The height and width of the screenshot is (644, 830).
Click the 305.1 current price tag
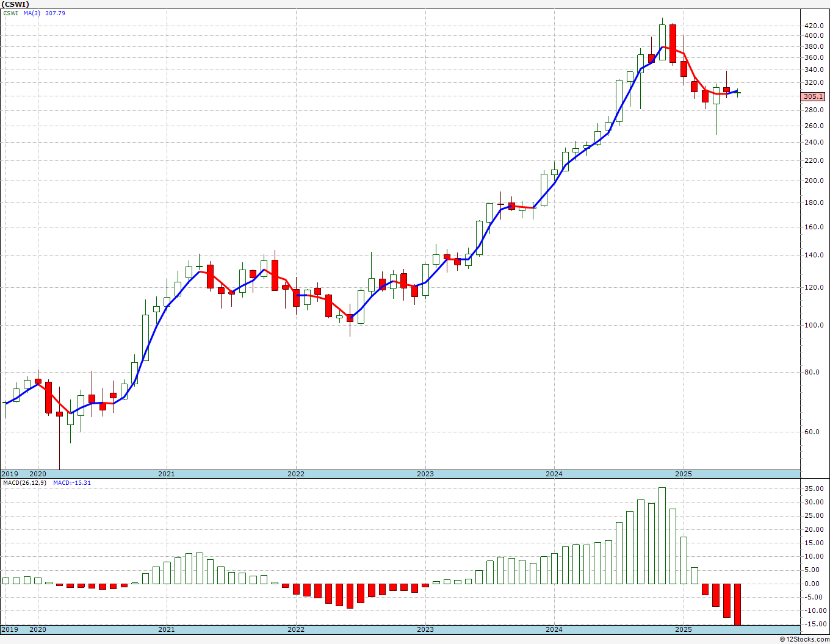pyautogui.click(x=814, y=96)
